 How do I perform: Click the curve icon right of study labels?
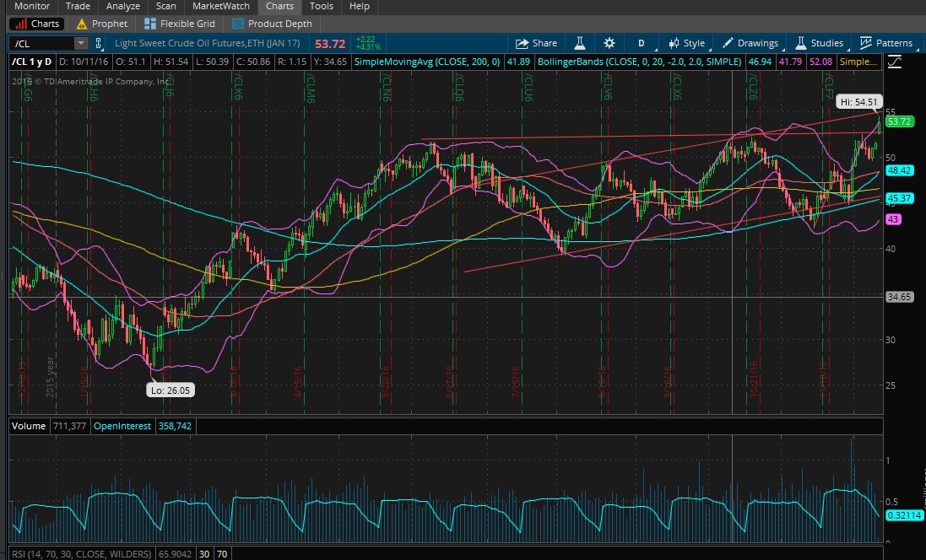[x=894, y=62]
